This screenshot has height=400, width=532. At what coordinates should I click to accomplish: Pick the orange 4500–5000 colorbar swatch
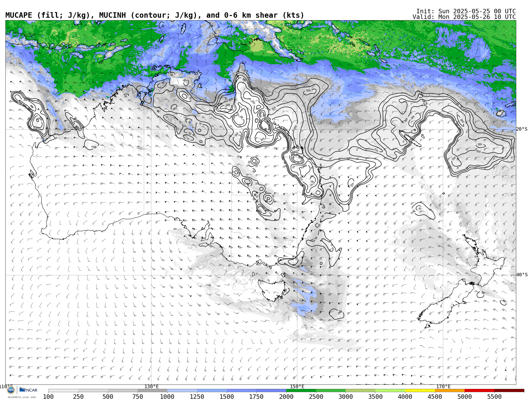(x=450, y=391)
